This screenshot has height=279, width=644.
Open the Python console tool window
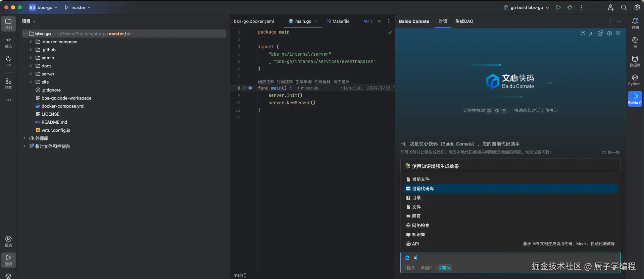coord(635,80)
